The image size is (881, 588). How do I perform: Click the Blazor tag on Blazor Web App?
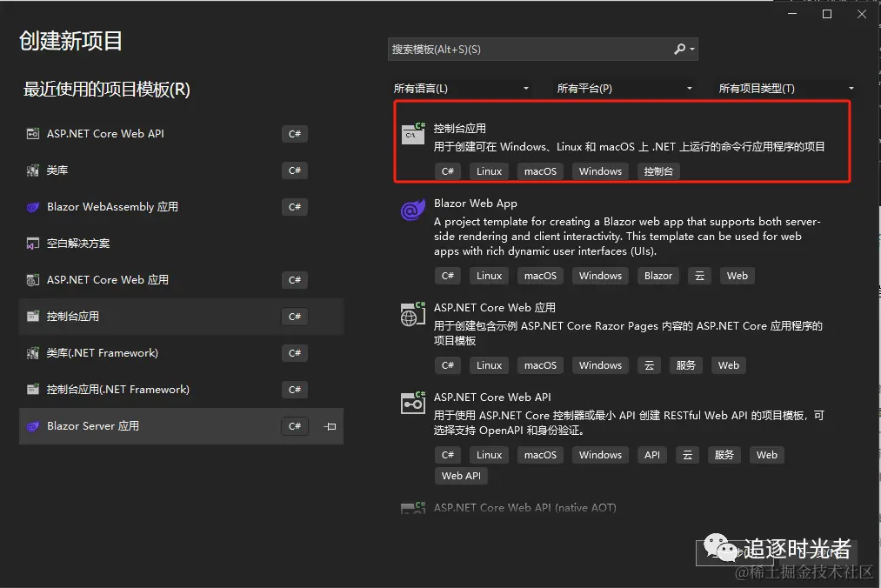point(658,276)
